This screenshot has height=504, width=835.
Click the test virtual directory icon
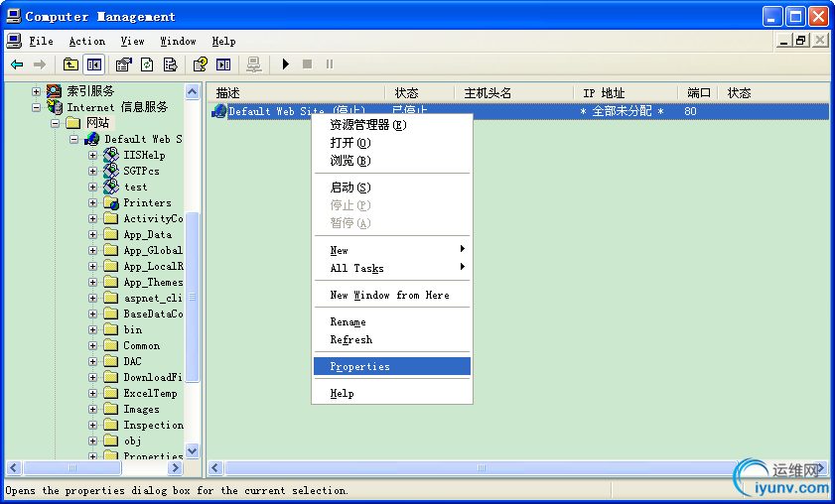click(111, 187)
